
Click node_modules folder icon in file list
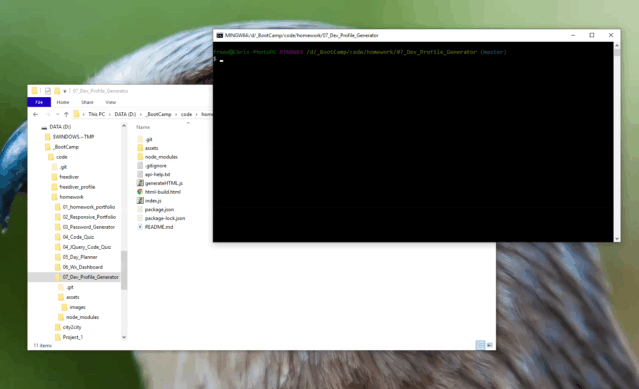(140, 157)
